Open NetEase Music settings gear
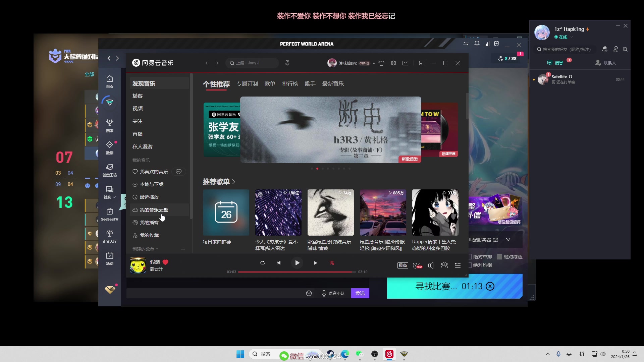This screenshot has height=362, width=644. tap(393, 63)
